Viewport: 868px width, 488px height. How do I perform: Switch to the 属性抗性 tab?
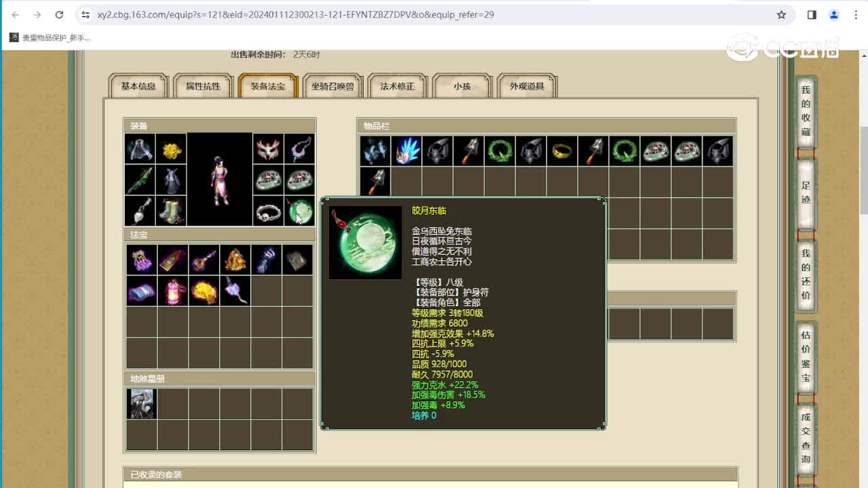pos(203,86)
